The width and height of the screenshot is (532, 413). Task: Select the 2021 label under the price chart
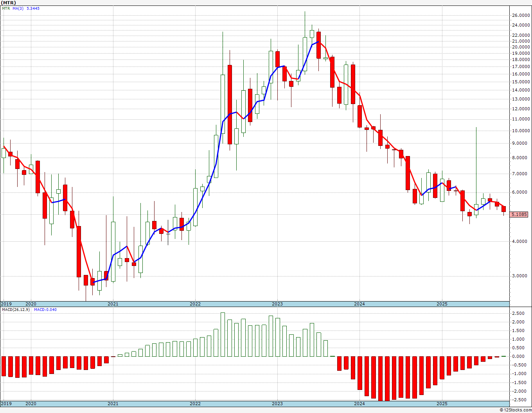[x=113, y=304]
